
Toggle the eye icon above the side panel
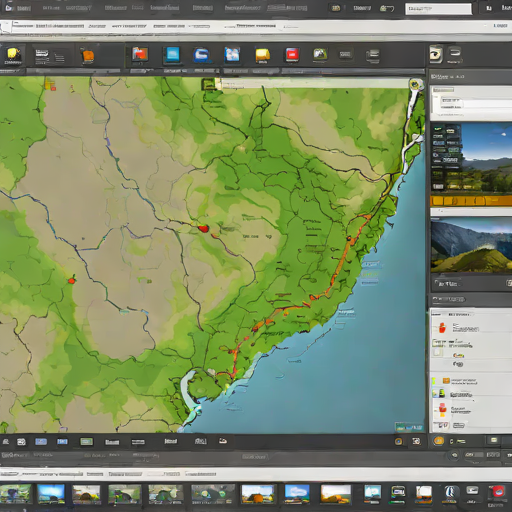pyautogui.click(x=435, y=54)
